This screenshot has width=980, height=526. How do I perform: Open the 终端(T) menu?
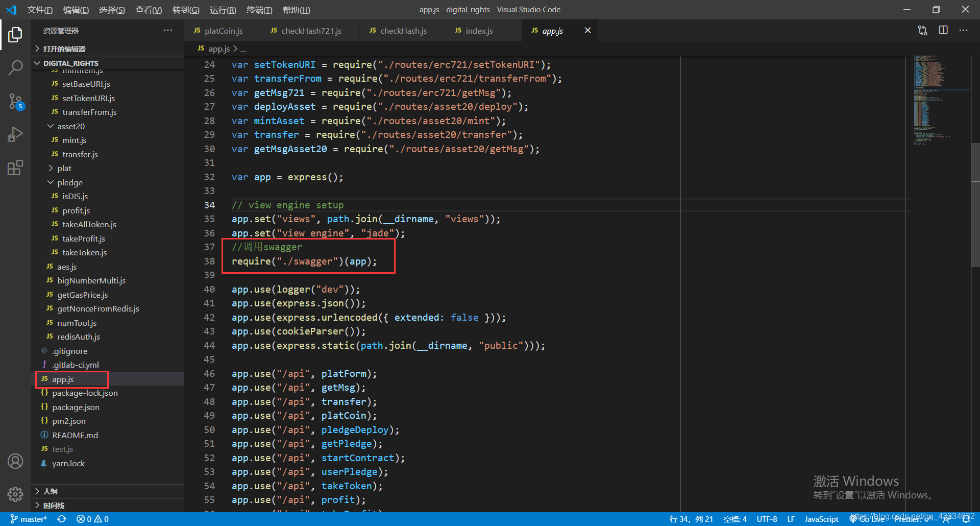click(259, 10)
